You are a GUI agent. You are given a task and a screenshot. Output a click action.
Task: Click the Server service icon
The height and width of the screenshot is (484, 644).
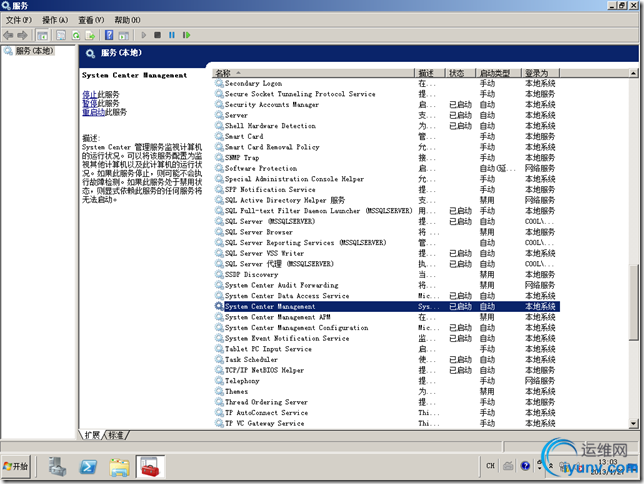click(219, 115)
